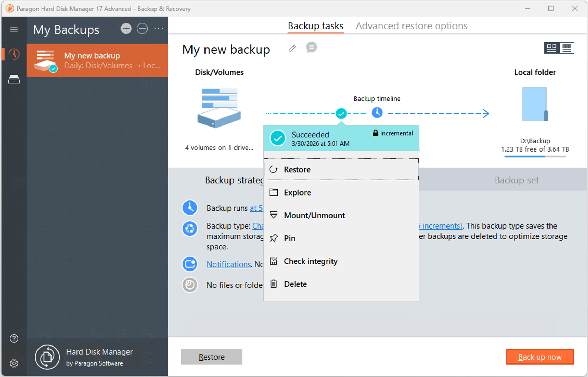
Task: Click the remove backup minus icon
Action: 142,29
